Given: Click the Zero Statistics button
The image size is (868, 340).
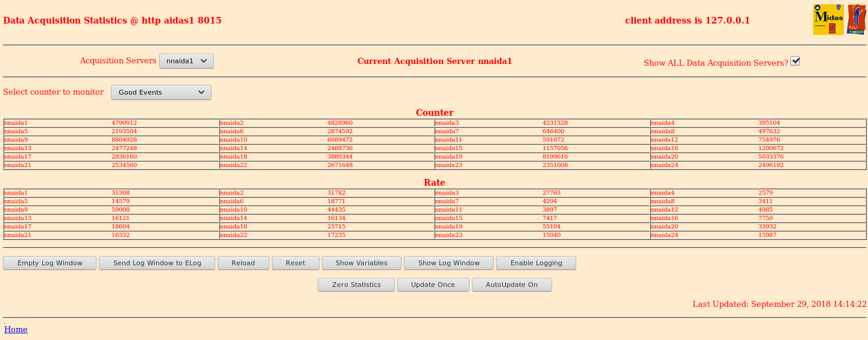Looking at the screenshot, I should (x=356, y=285).
